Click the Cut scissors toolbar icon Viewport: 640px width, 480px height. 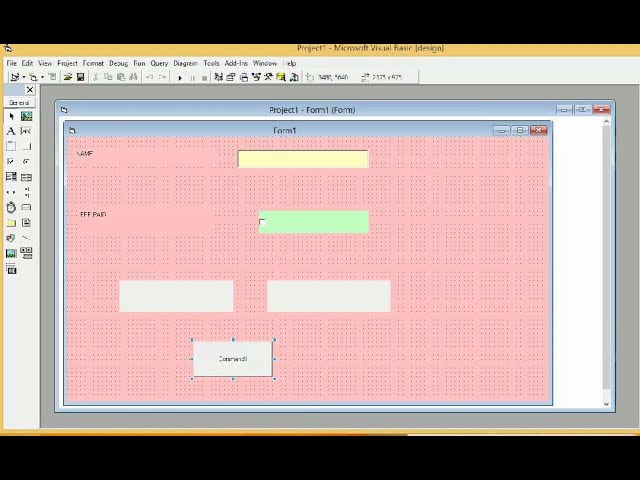[x=96, y=77]
